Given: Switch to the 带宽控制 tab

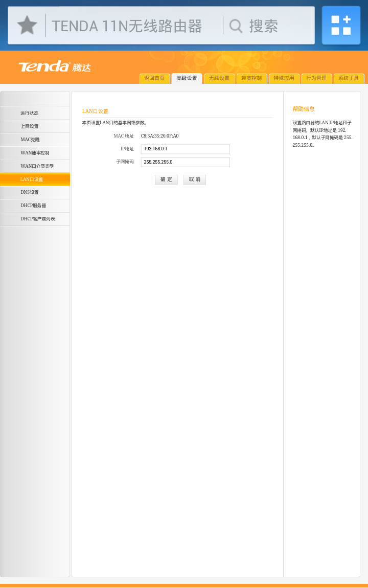Looking at the screenshot, I should [x=251, y=78].
